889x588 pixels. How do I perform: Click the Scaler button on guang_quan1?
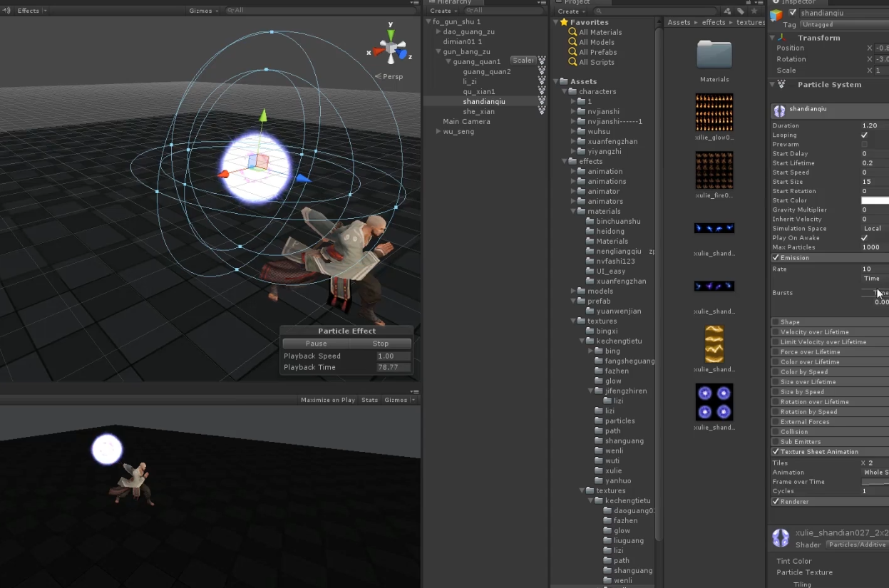point(523,61)
